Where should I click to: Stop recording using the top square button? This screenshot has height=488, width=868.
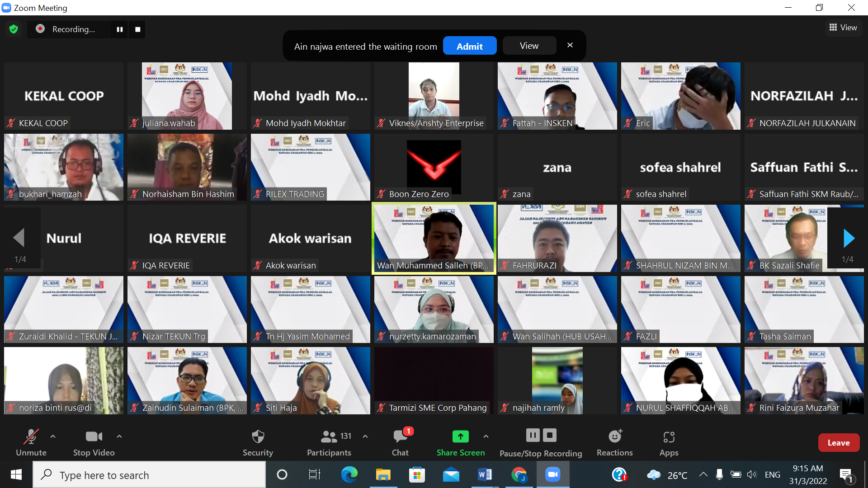[x=138, y=29]
